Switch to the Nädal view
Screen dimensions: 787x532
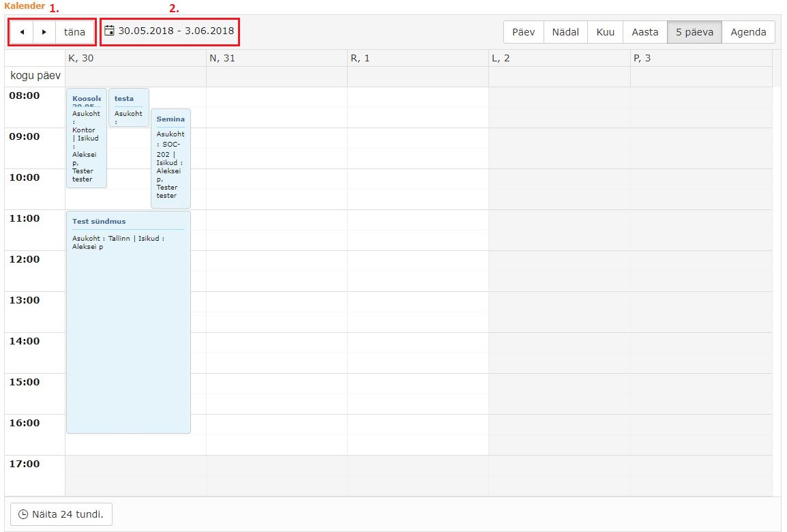coord(565,32)
